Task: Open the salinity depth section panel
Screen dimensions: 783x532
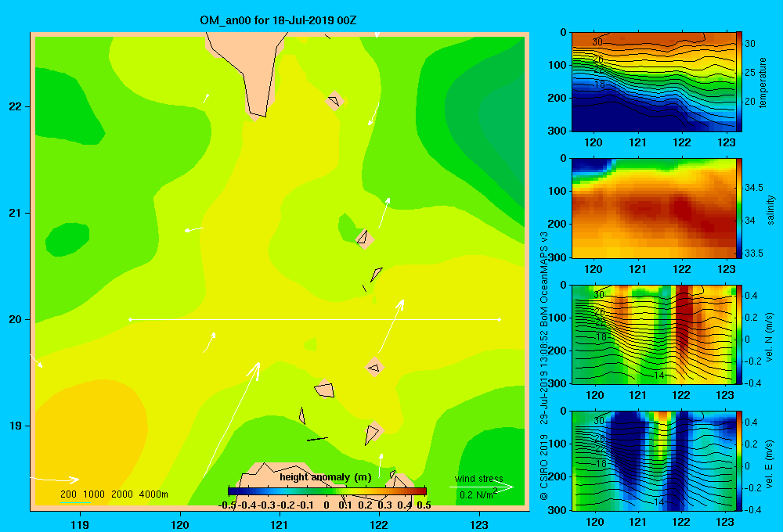Action: pyautogui.click(x=654, y=208)
